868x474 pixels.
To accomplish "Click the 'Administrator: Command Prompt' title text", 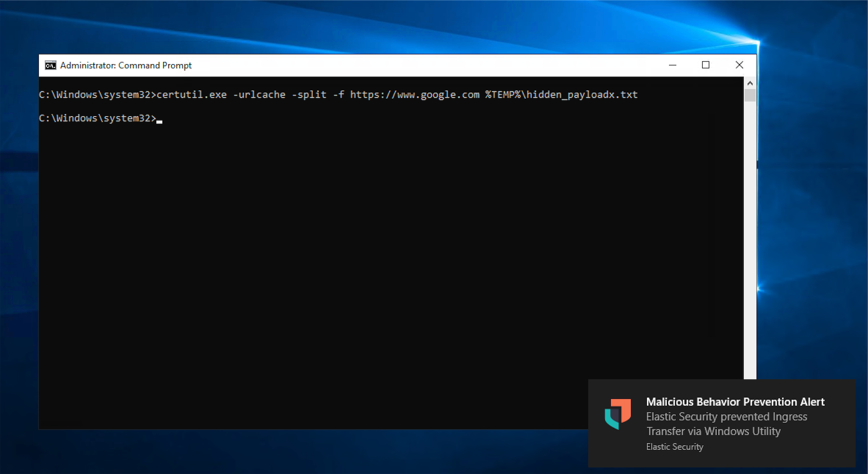I will pos(126,66).
